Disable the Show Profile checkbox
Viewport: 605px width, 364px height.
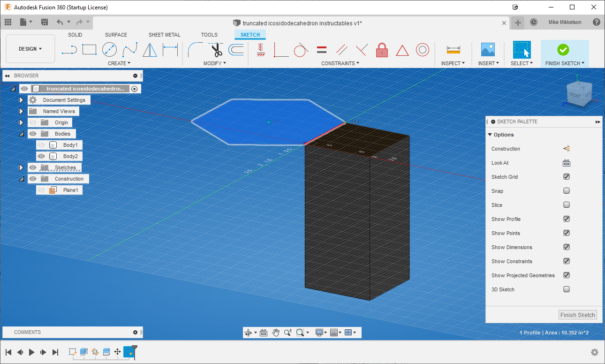coord(567,219)
